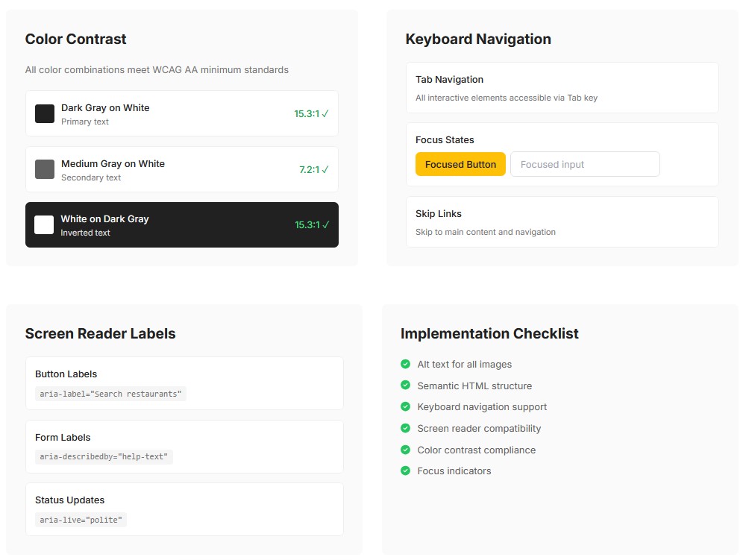Click the aria-label="Search restaurants" code snippet
Image resolution: width=746 pixels, height=560 pixels.
(110, 394)
